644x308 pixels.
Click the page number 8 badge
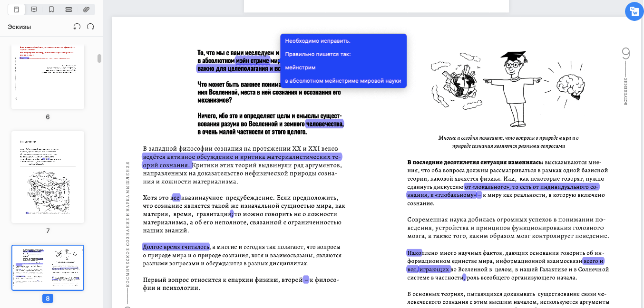pyautogui.click(x=48, y=298)
